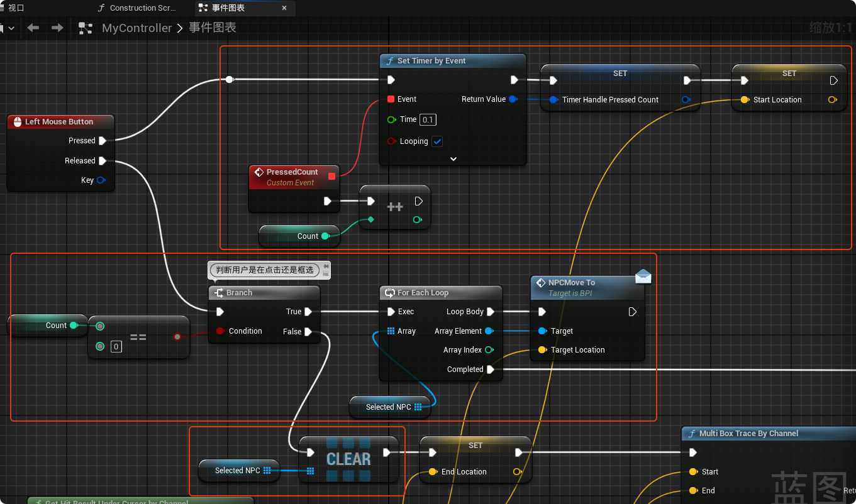Click the Completed exec pin on For Each Loop
This screenshot has height=504, width=856.
tap(491, 370)
